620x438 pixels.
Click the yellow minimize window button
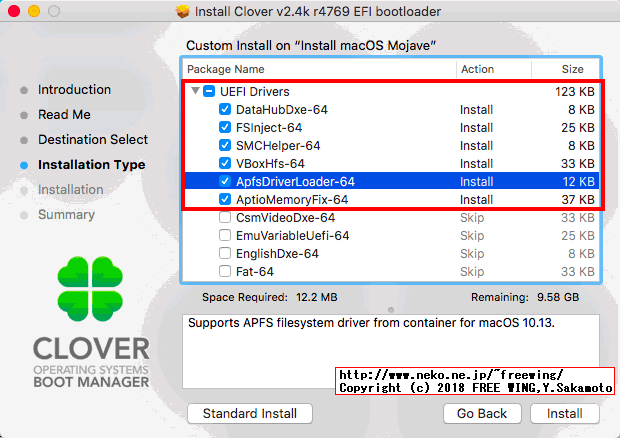coord(34,11)
